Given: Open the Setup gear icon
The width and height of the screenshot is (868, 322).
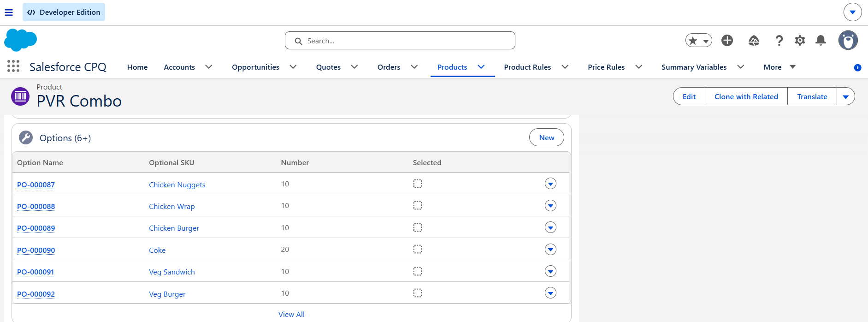Looking at the screenshot, I should click(x=800, y=41).
